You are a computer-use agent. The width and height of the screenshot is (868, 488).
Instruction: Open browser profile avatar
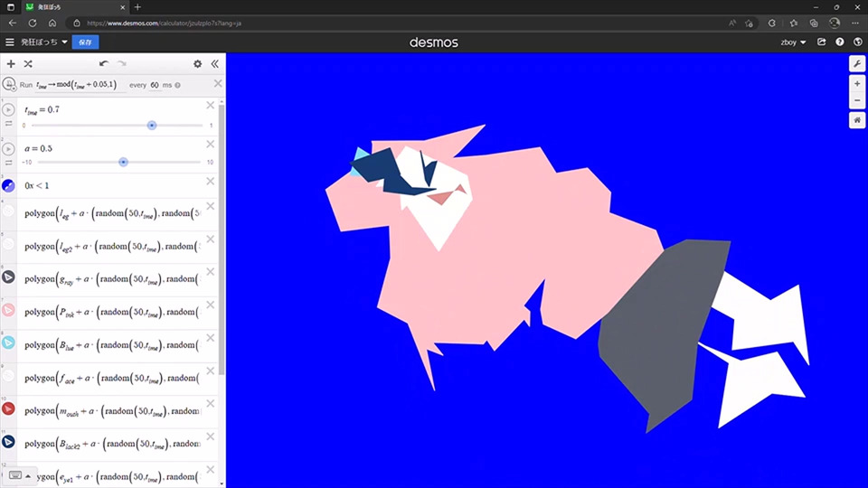835,23
